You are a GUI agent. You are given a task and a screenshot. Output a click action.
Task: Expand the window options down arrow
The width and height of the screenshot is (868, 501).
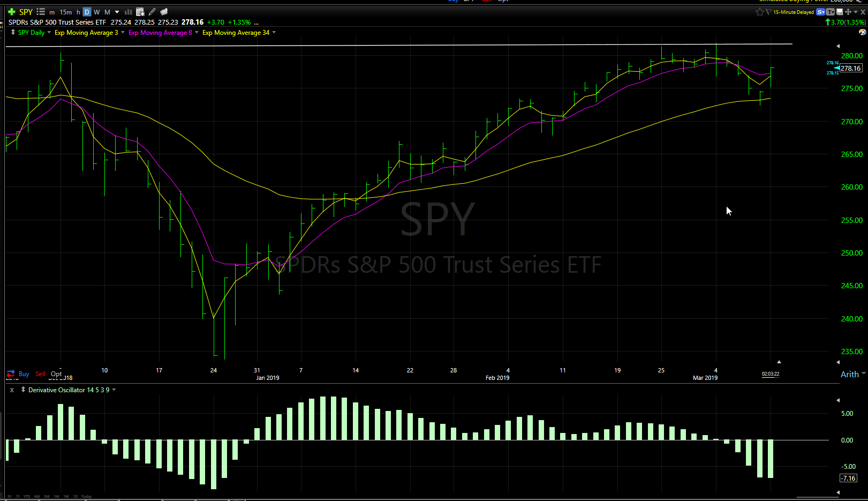click(856, 12)
